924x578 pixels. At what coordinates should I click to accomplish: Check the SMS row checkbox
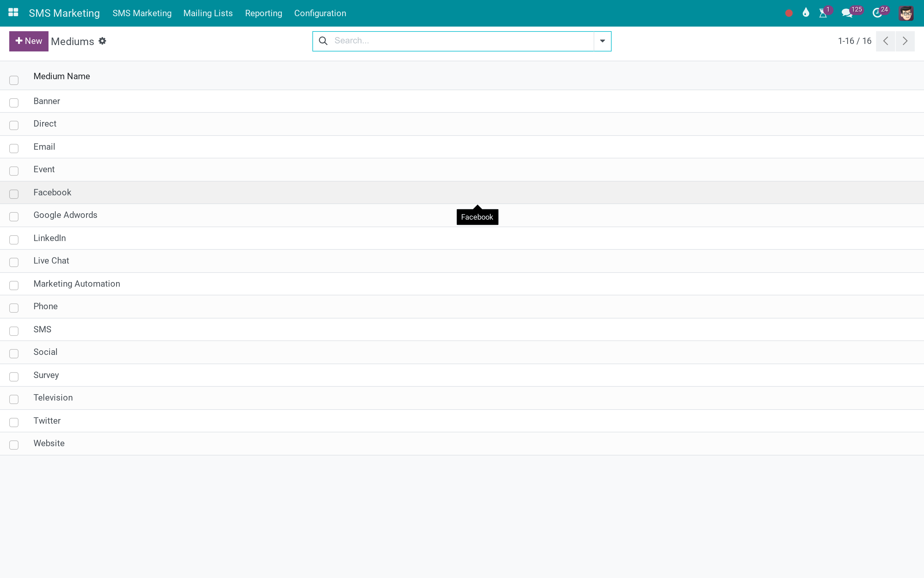[14, 331]
